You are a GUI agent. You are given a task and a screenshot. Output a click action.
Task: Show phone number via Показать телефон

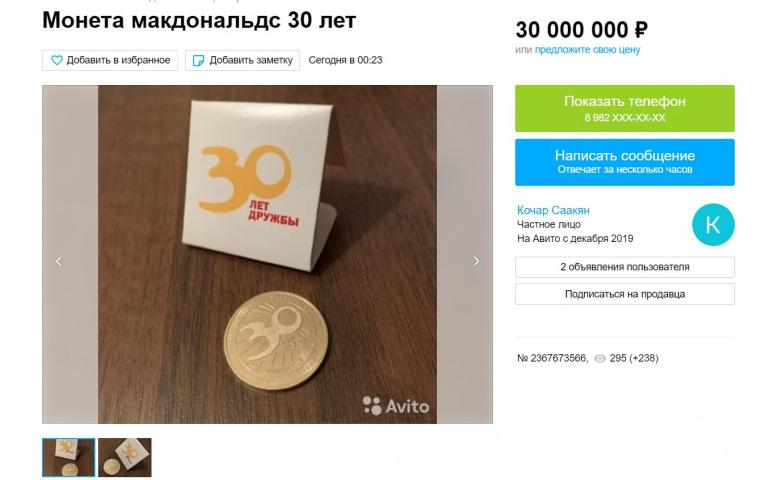tap(625, 109)
